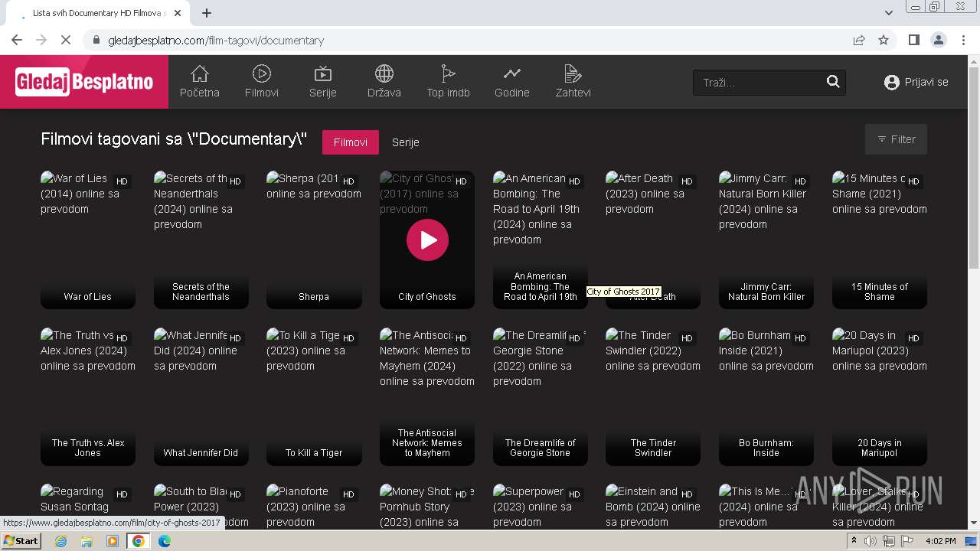Open the After Death film card

[x=653, y=240]
